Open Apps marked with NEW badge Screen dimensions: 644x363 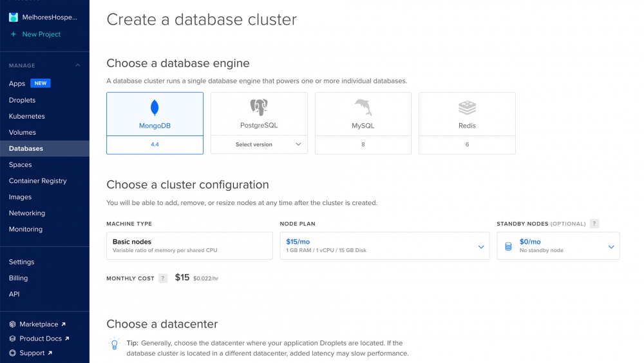point(17,84)
